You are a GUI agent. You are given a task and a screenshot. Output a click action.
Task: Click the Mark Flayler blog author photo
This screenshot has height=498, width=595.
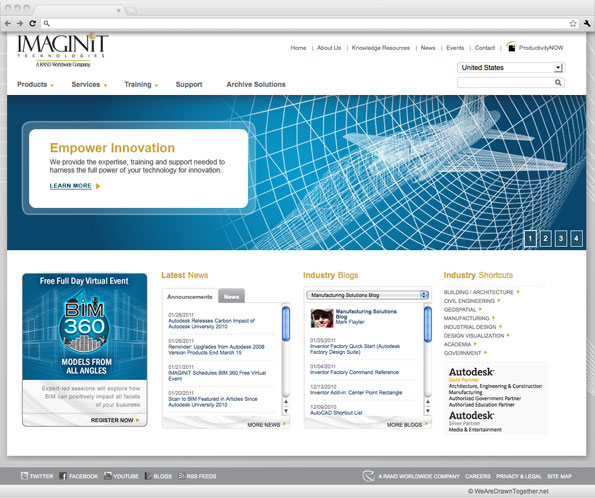coord(322,318)
